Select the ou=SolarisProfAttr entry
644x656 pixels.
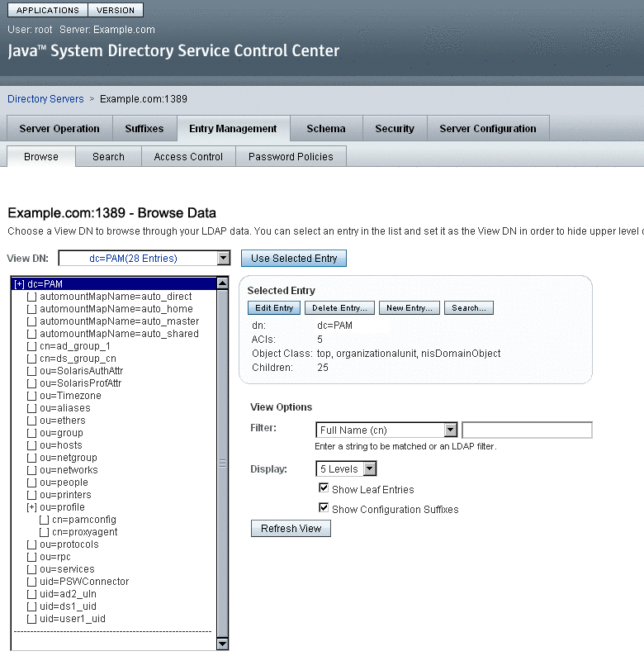coord(80,383)
